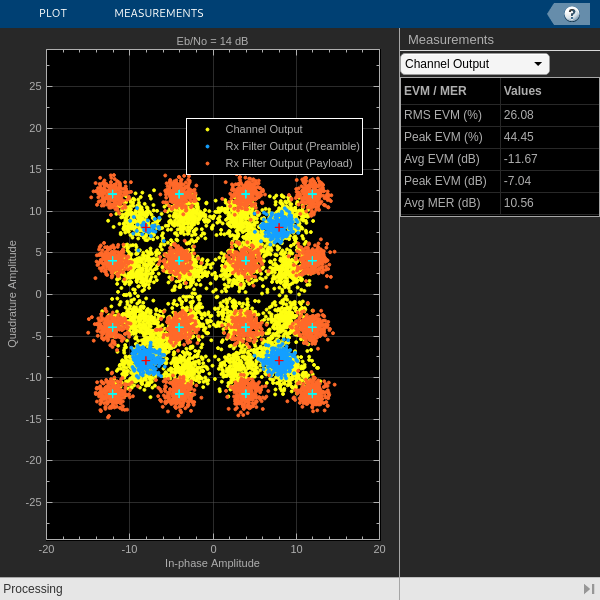Click the yellow Channel Output legend marker
This screenshot has height=600, width=600.
pyautogui.click(x=207, y=130)
